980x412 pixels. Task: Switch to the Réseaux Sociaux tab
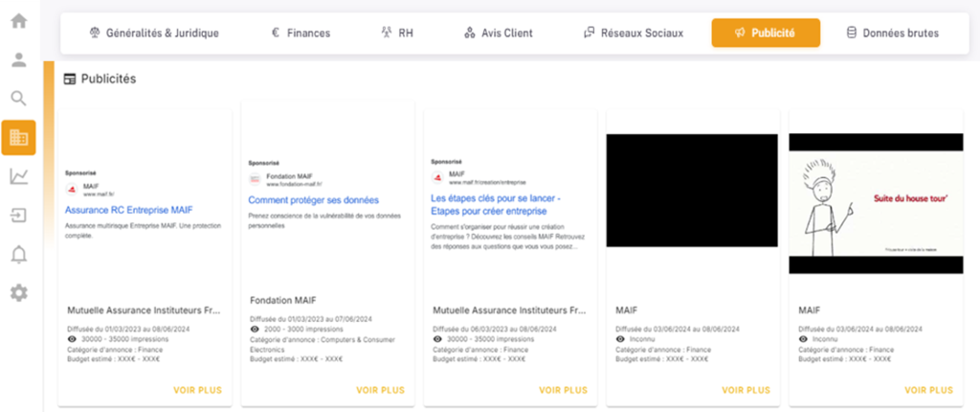pyautogui.click(x=634, y=34)
